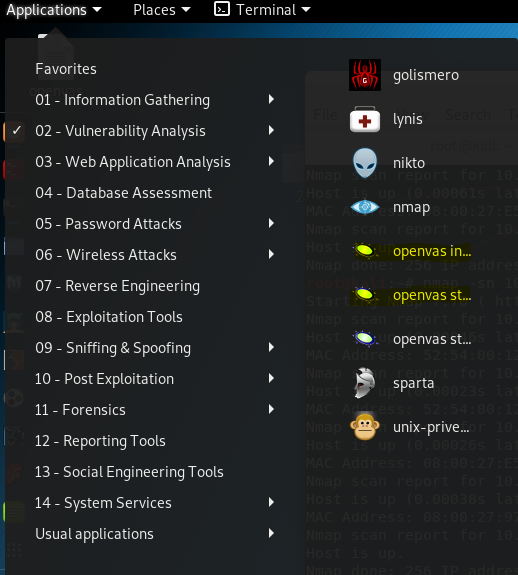Launch golismero via its red spider icon
The height and width of the screenshot is (575, 518).
365,75
